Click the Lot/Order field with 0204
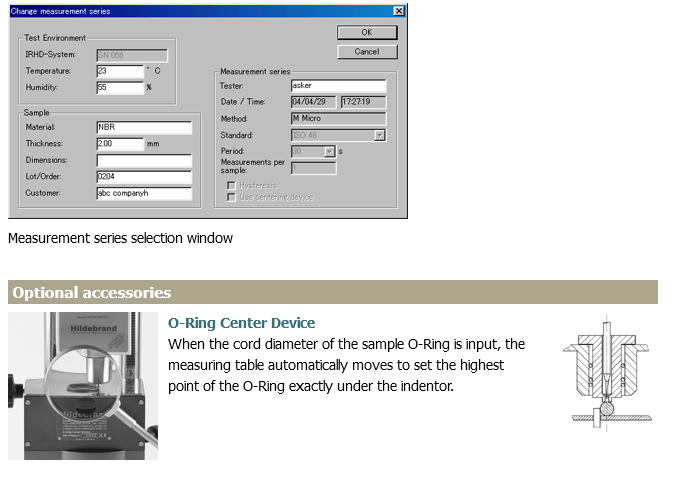The width and height of the screenshot is (680, 480). click(x=143, y=177)
